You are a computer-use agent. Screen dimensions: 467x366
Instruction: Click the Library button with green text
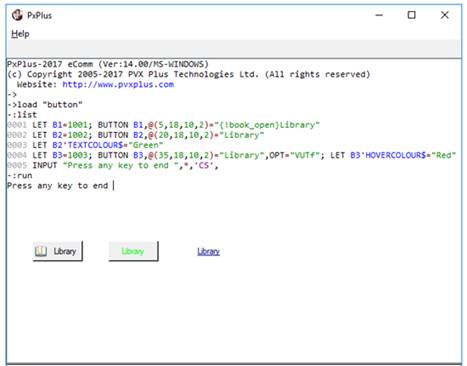click(133, 251)
